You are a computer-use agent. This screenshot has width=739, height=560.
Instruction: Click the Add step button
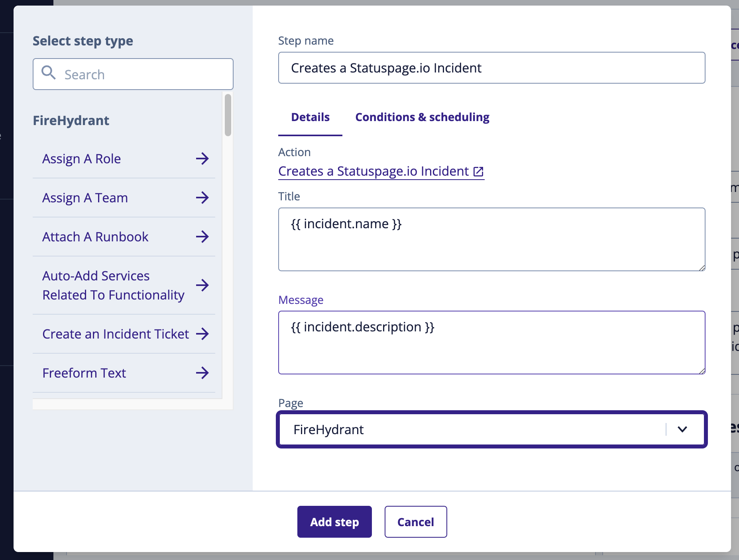[334, 522]
